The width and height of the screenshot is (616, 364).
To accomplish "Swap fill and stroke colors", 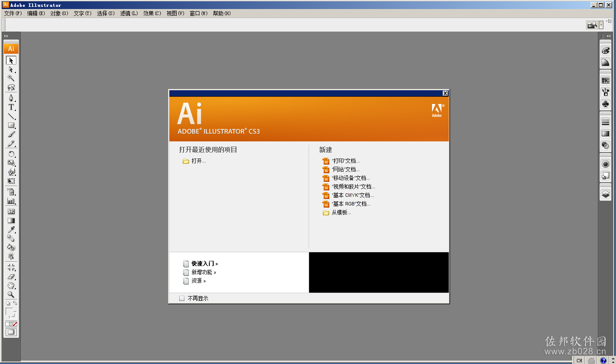I will click(x=15, y=303).
